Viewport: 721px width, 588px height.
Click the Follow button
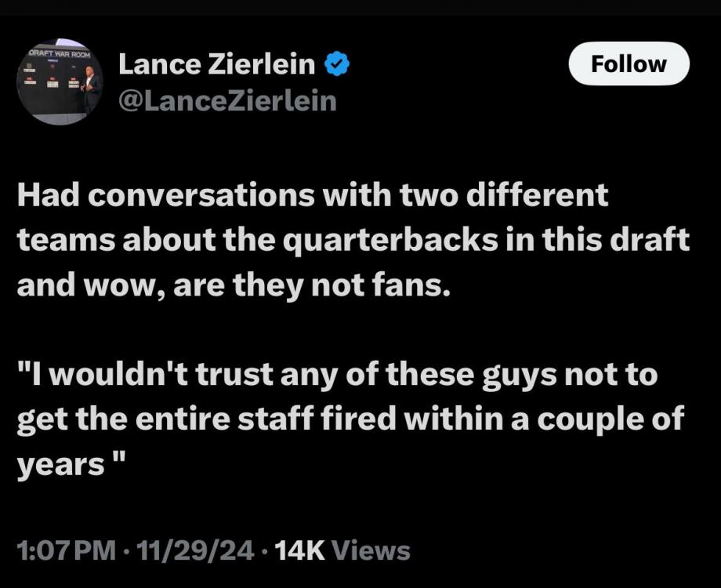(629, 64)
